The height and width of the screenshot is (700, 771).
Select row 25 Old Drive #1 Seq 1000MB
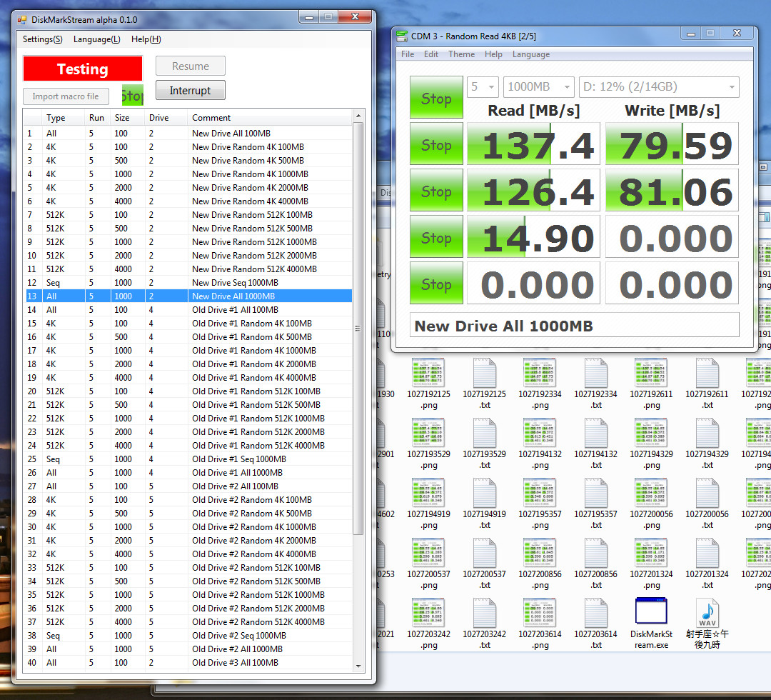(x=188, y=459)
